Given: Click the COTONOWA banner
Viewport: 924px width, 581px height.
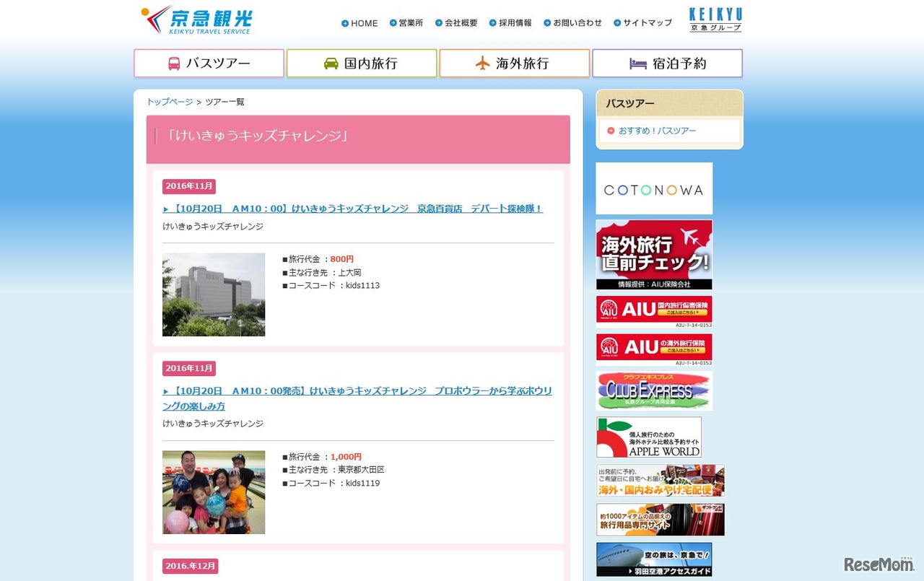Looking at the screenshot, I should coord(653,189).
